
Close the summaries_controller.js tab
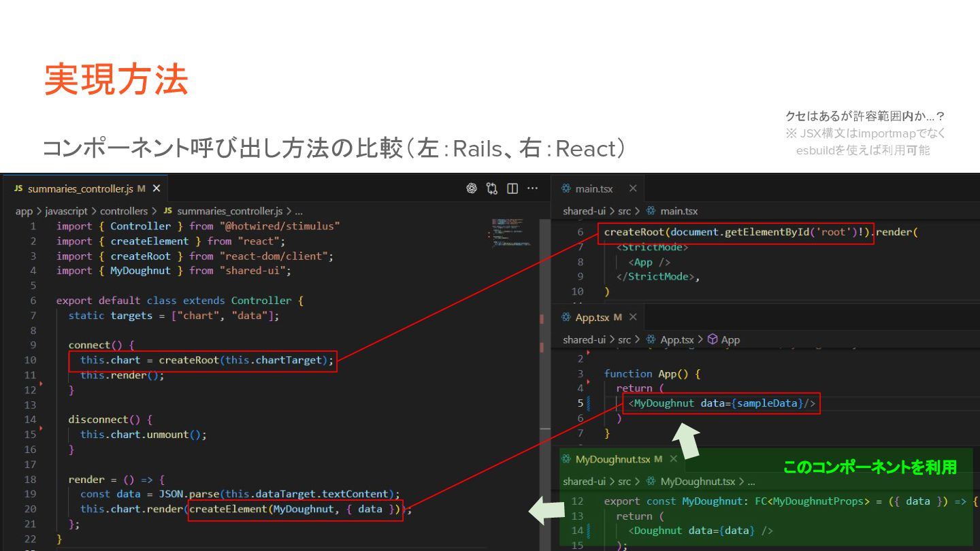[x=157, y=188]
